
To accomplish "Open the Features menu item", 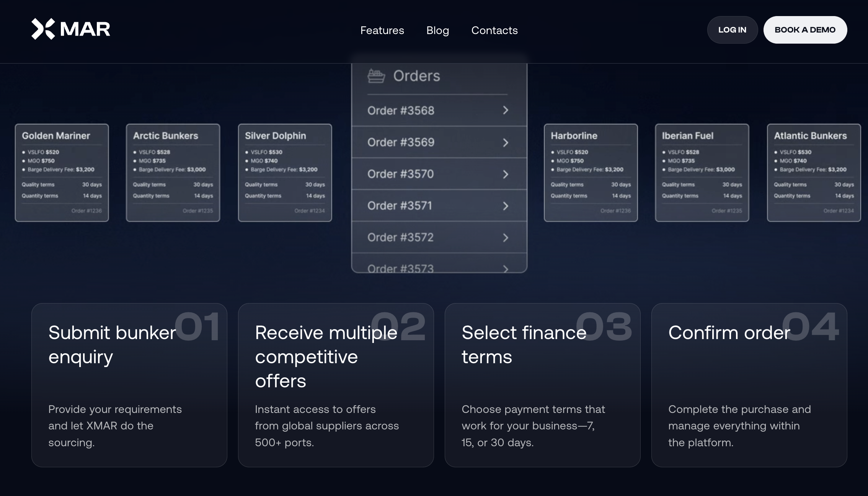I will pos(382,30).
